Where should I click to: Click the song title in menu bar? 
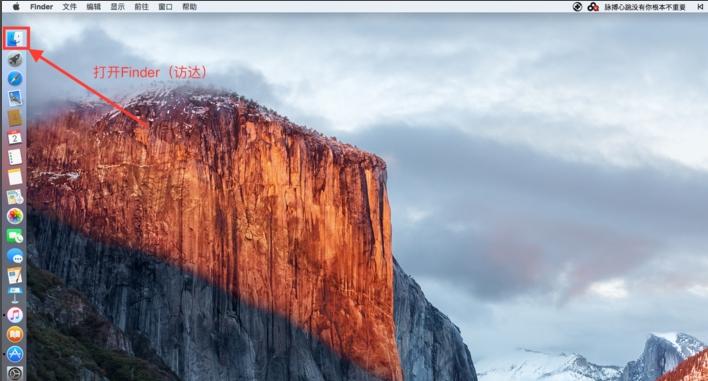point(645,7)
